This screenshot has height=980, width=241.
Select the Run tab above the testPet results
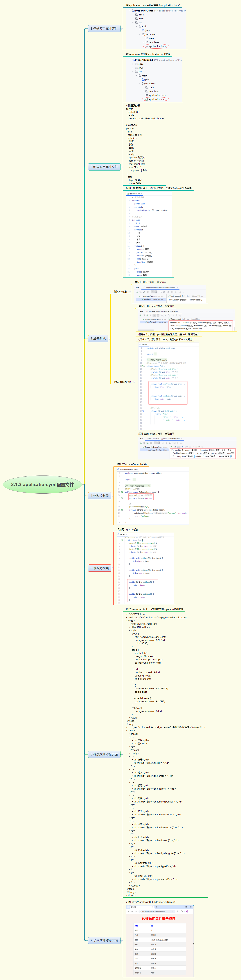(138, 288)
